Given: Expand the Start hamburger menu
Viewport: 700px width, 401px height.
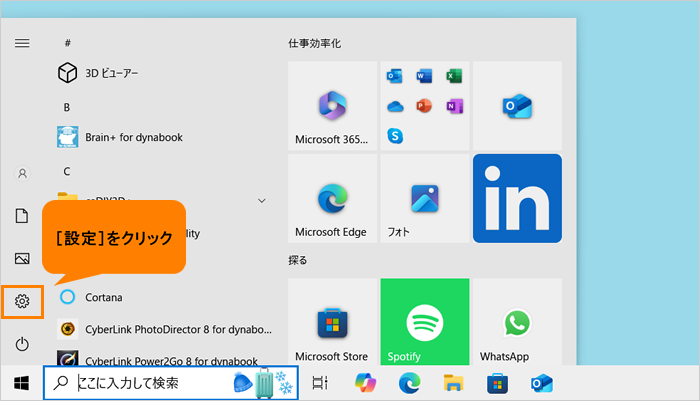Looking at the screenshot, I should click(22, 43).
